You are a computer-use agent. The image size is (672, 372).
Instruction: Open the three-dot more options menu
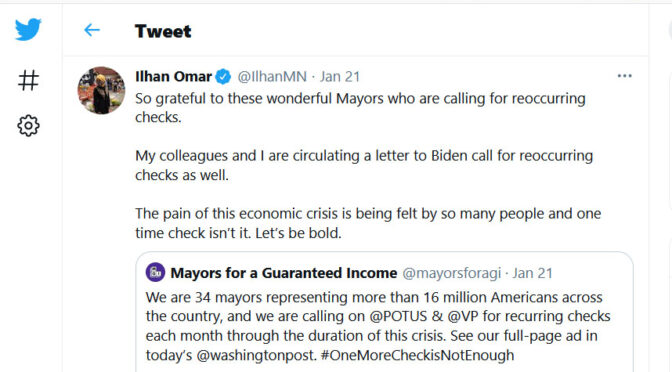[x=624, y=76]
